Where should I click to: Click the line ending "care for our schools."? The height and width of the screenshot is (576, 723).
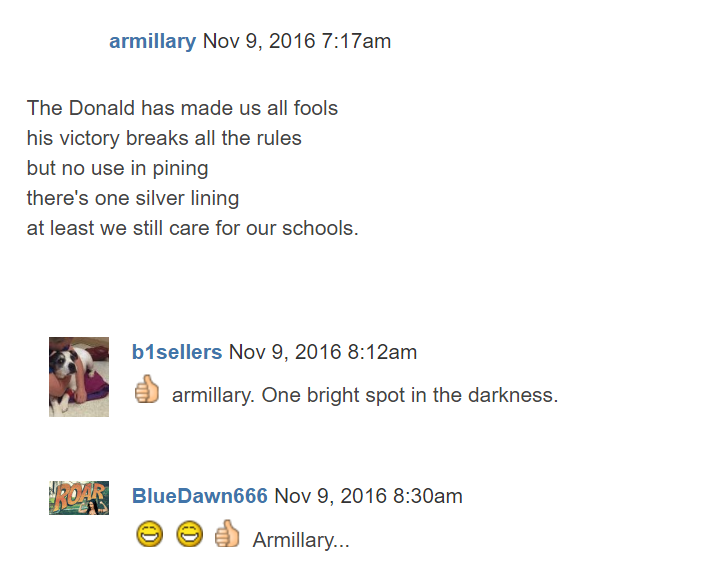pyautogui.click(x=192, y=228)
